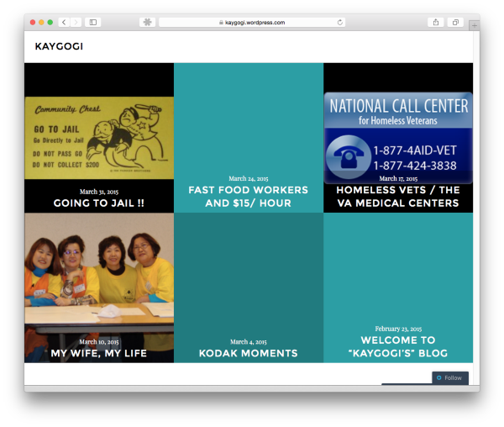Open the post 'Going to Jail !!'
This screenshot has height=427, width=504.
(99, 203)
